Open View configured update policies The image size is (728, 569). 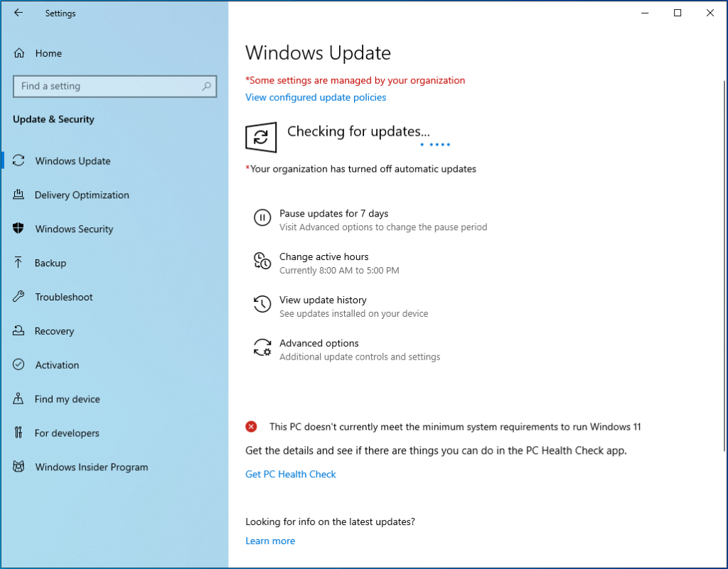[316, 97]
